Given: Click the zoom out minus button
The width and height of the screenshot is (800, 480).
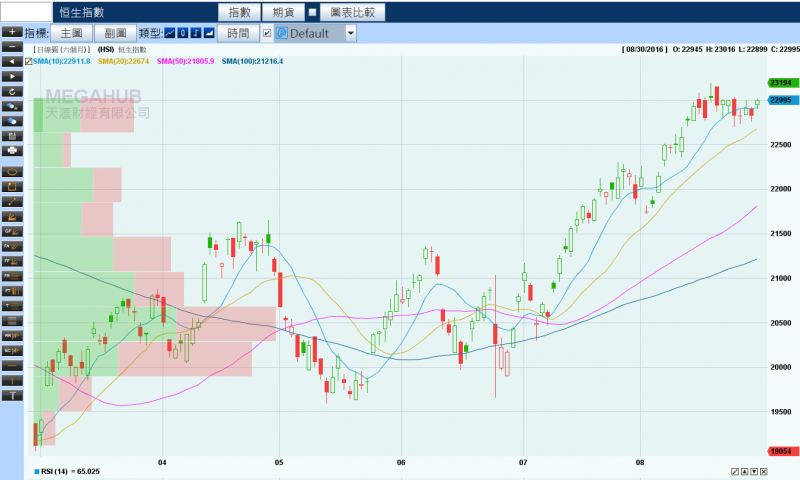Looking at the screenshot, I should pos(11,46).
